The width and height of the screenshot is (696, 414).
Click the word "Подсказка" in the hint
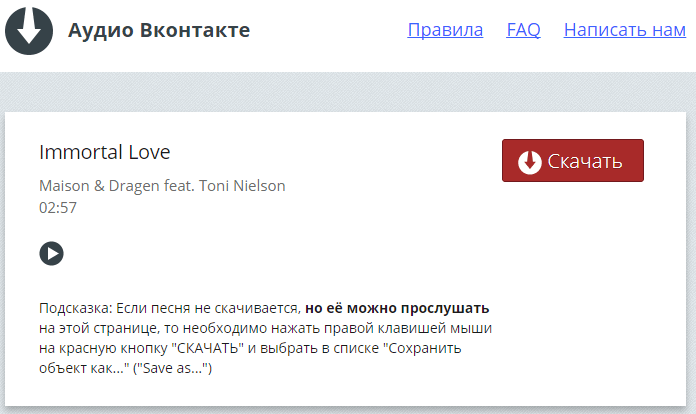(x=72, y=307)
